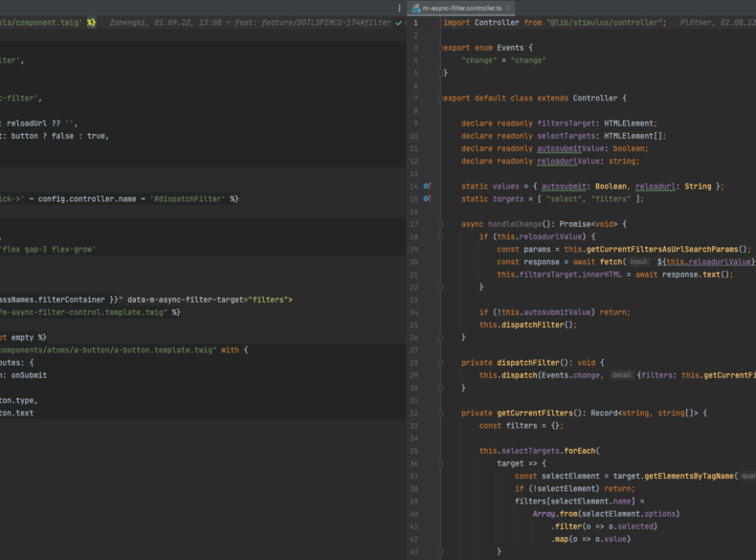The image size is (756, 560).
Task: Click the gutter marker icon on line 15
Action: tap(427, 199)
